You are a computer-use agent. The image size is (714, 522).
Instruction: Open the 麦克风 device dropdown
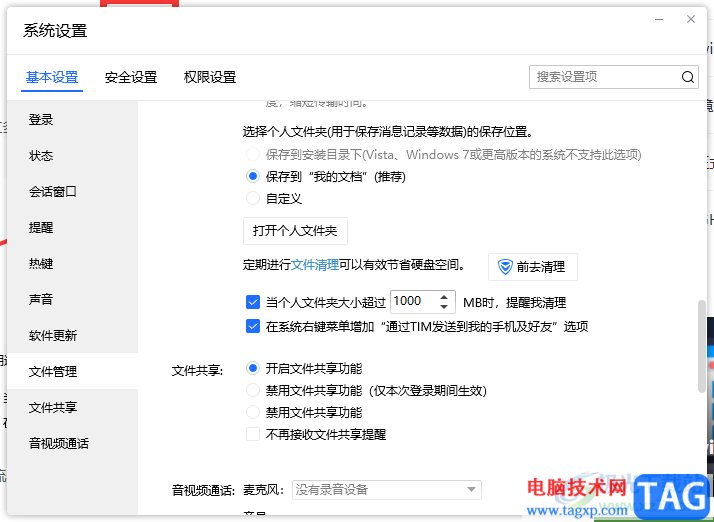click(387, 490)
